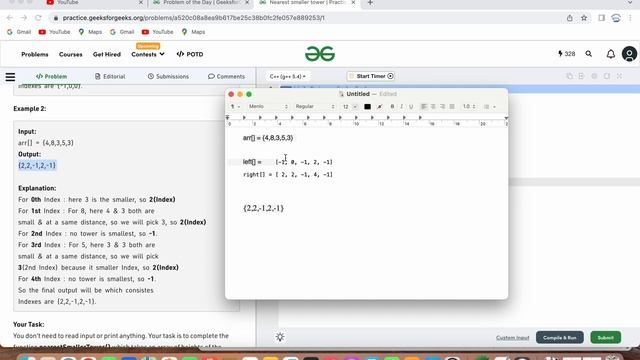
Task: Go back in browser history
Action: tap(10, 18)
